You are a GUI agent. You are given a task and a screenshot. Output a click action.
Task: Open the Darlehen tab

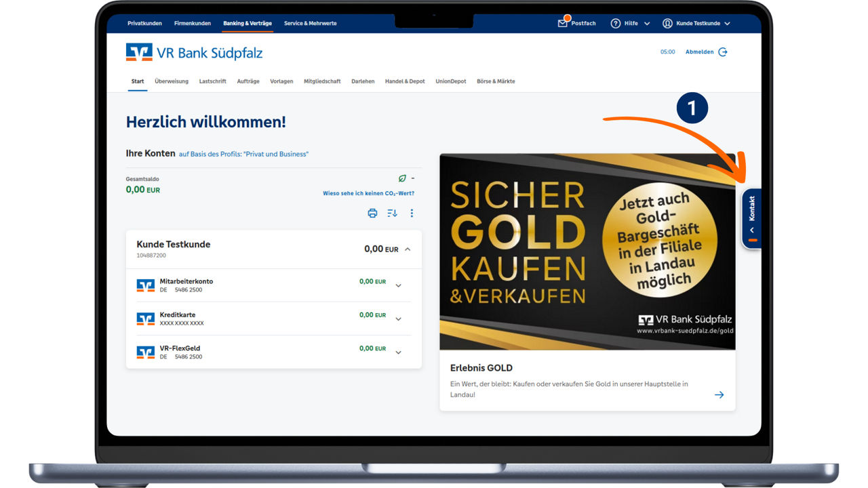tap(363, 81)
